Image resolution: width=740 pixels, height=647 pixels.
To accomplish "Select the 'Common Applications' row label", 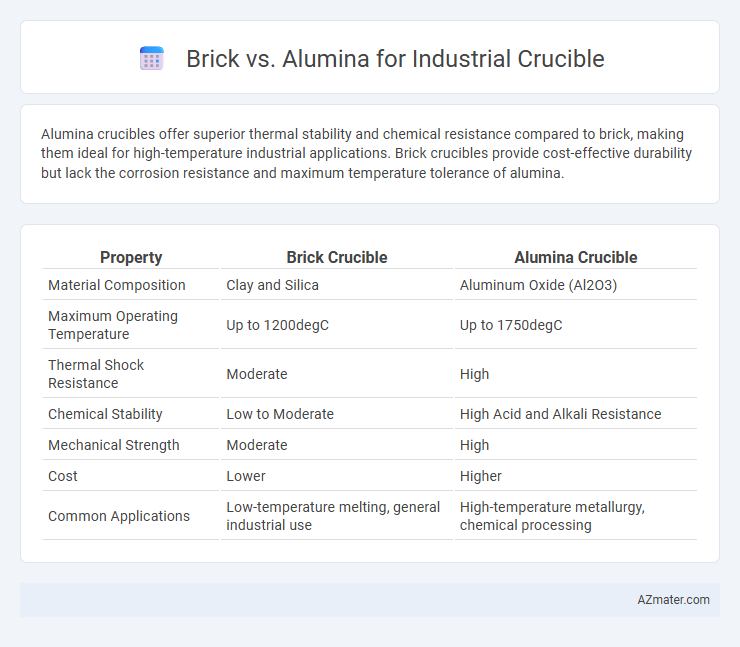I will (x=119, y=516).
